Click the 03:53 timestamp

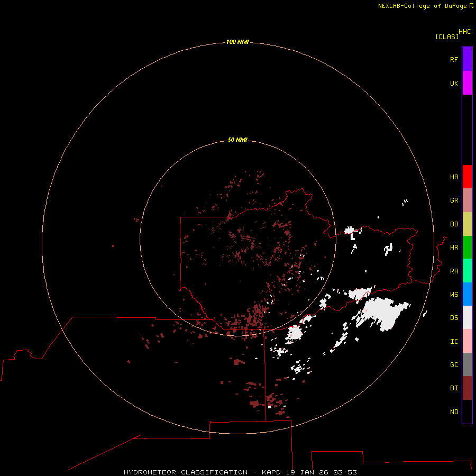[345, 472]
